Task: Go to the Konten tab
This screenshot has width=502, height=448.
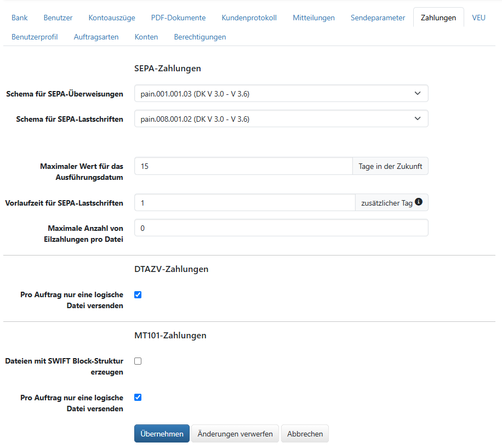Action: [146, 37]
